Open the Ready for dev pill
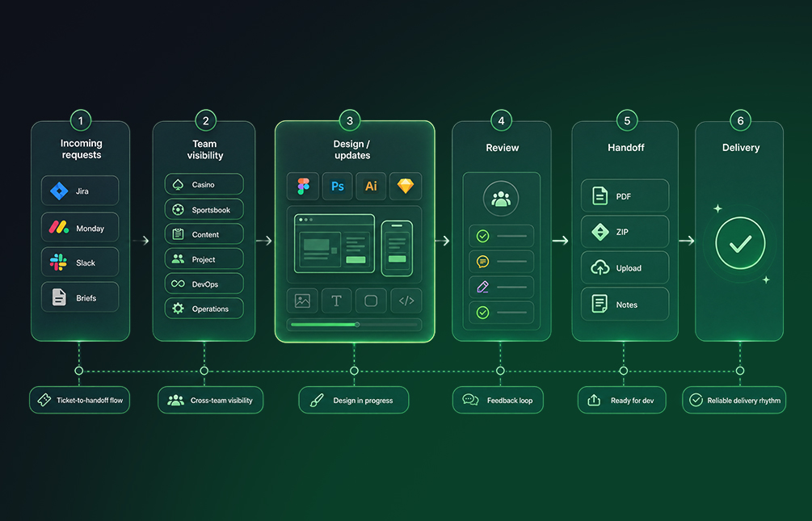The image size is (812, 521). [x=621, y=400]
